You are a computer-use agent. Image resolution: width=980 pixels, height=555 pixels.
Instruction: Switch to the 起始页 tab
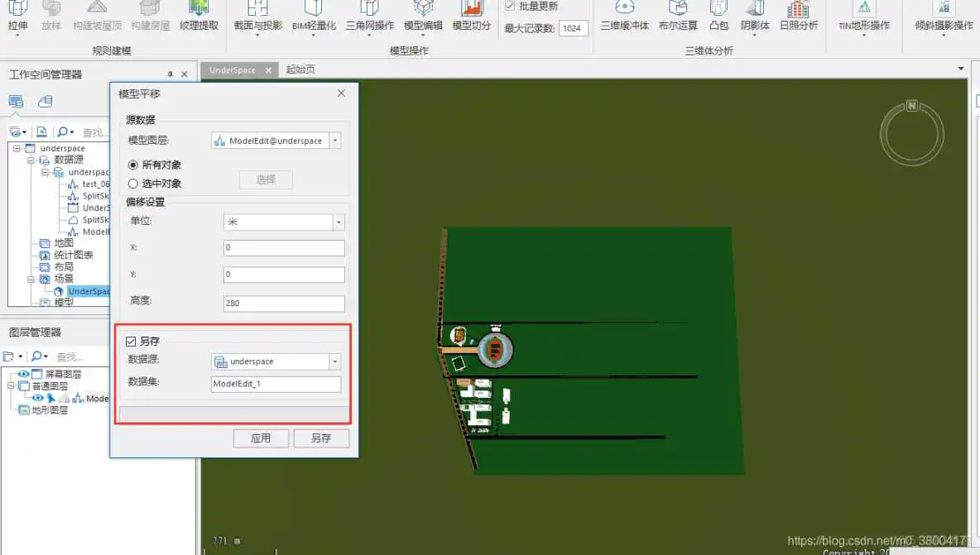tap(300, 69)
